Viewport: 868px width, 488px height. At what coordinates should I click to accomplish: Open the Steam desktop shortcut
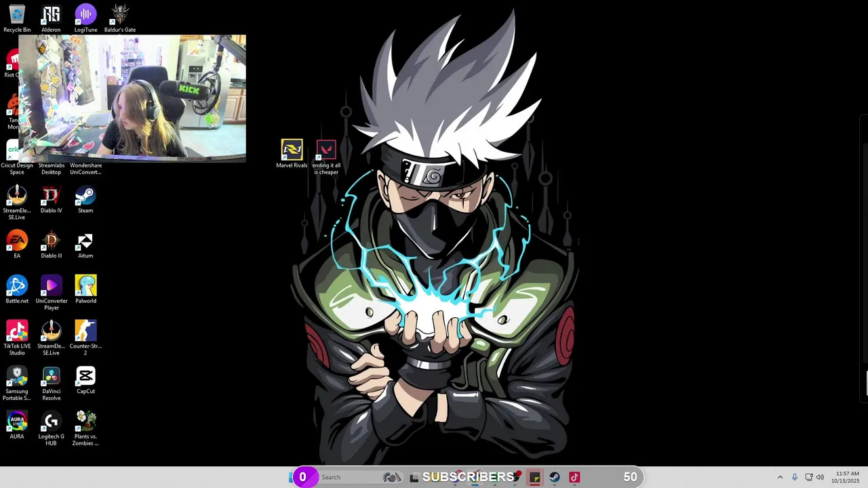[85, 200]
